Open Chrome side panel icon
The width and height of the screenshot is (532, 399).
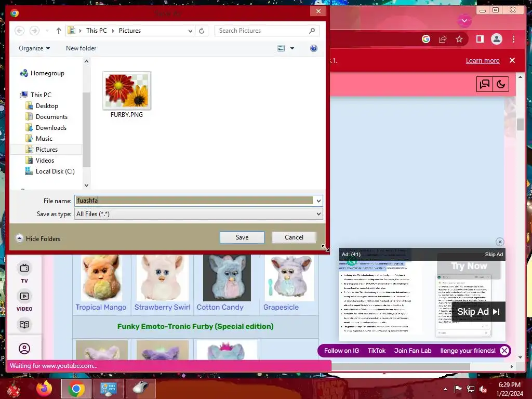pos(480,39)
